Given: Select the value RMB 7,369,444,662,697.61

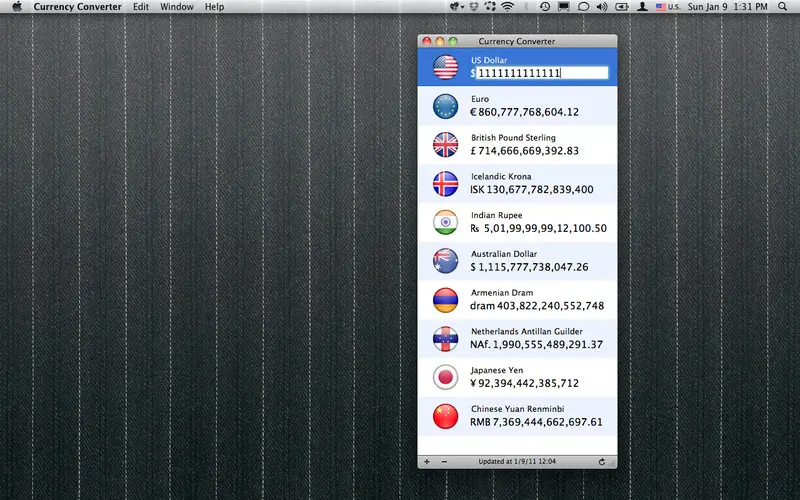Looking at the screenshot, I should coord(536,422).
